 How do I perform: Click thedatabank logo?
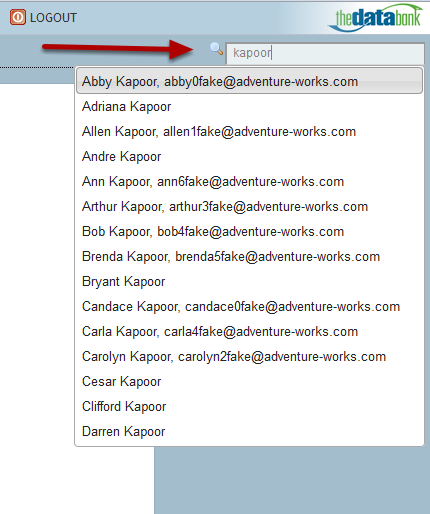376,18
